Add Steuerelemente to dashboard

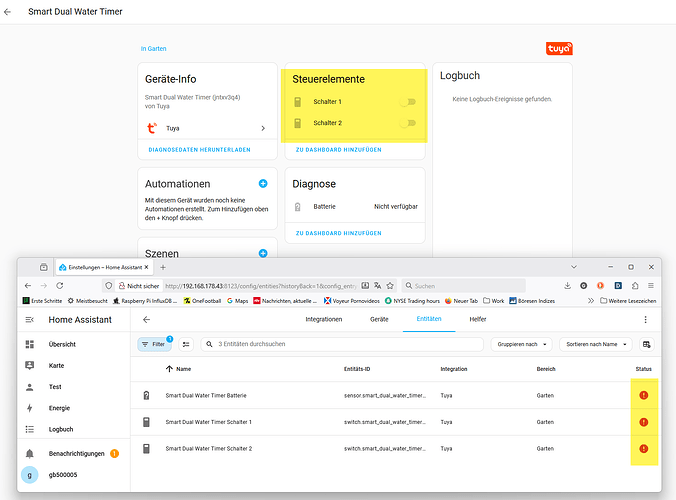point(338,150)
